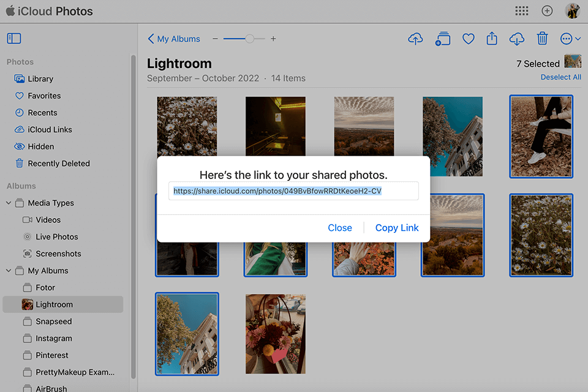The height and width of the screenshot is (392, 588).
Task: Click the shared link URL field
Action: 293,191
